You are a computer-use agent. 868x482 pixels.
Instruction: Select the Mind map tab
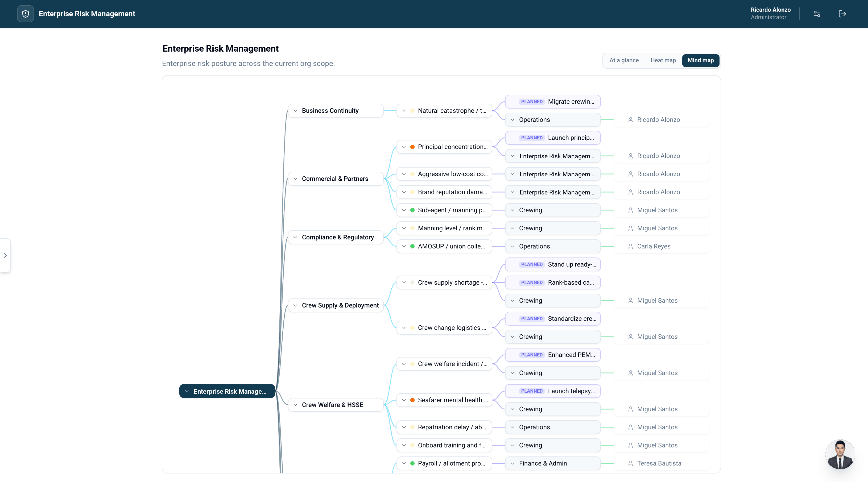[701, 60]
